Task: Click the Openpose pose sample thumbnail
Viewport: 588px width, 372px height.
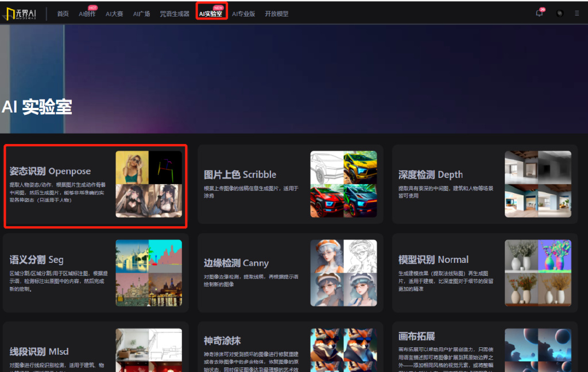Action: 149,184
